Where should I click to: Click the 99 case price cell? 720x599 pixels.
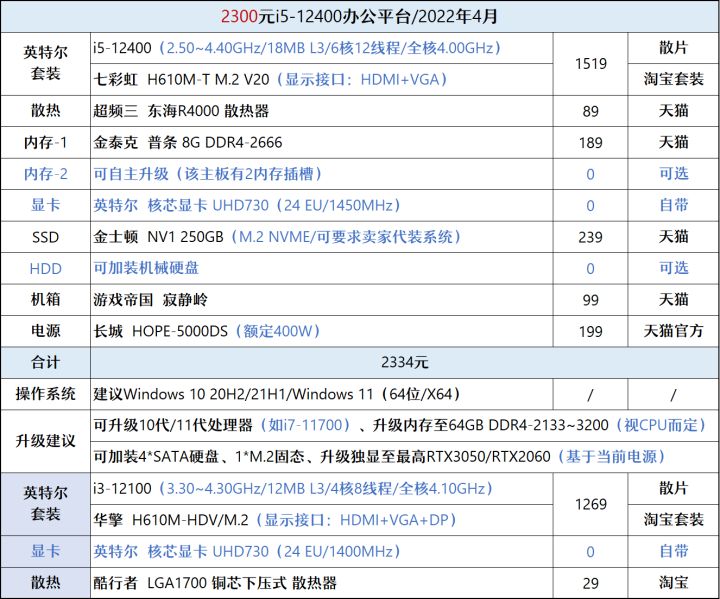pyautogui.click(x=591, y=300)
